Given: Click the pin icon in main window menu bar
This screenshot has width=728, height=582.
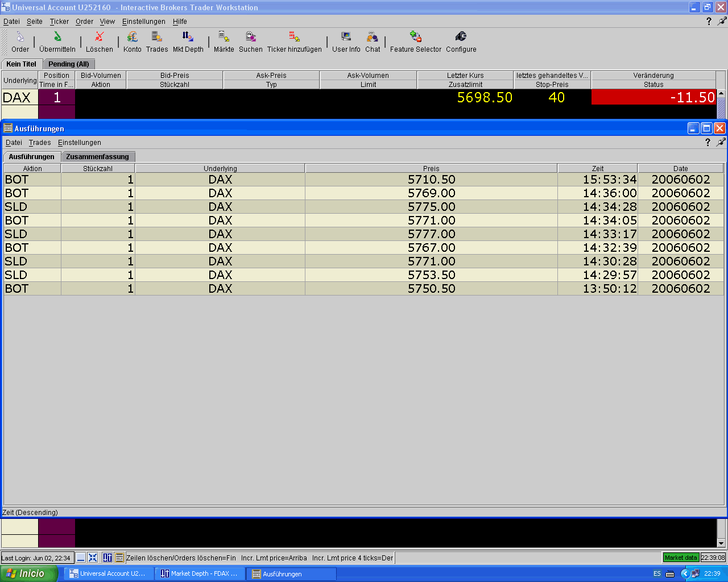Looking at the screenshot, I should click(722, 21).
